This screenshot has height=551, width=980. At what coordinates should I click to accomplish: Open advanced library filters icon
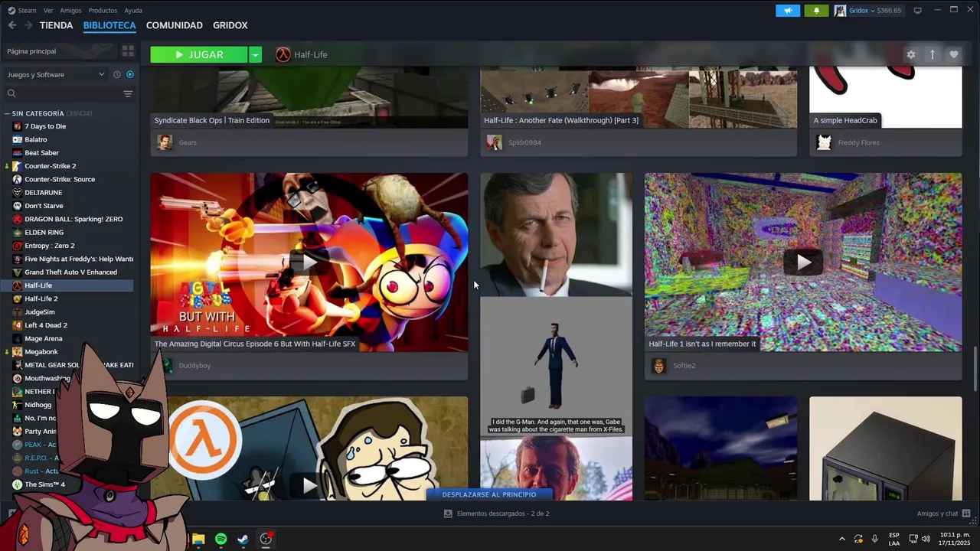128,93
